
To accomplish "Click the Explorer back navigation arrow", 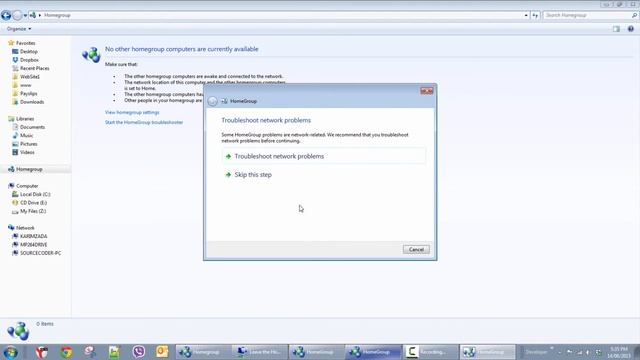I will tap(6, 16).
